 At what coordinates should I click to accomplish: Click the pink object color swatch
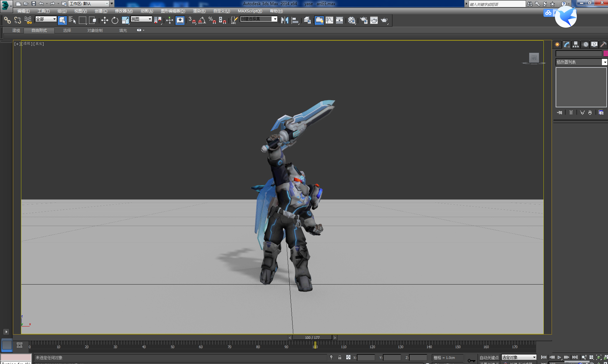tap(605, 53)
